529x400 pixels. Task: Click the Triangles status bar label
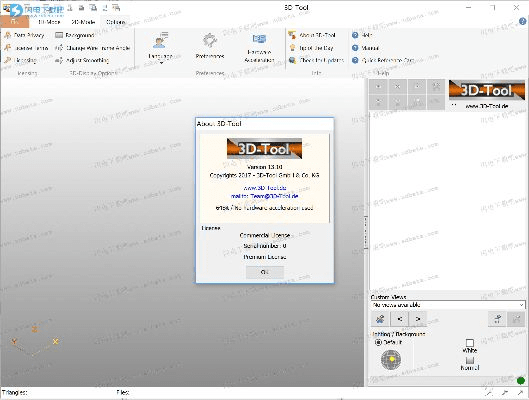pos(15,392)
